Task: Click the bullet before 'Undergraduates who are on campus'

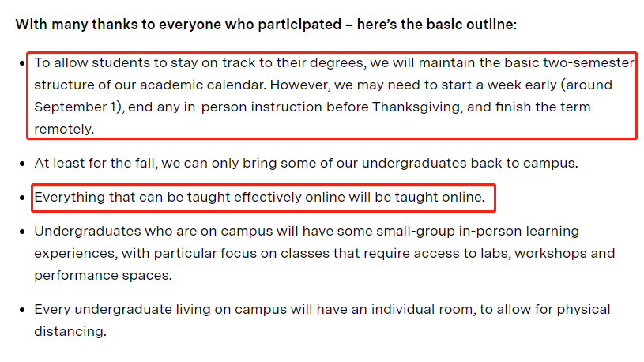Action: pyautogui.click(x=22, y=232)
